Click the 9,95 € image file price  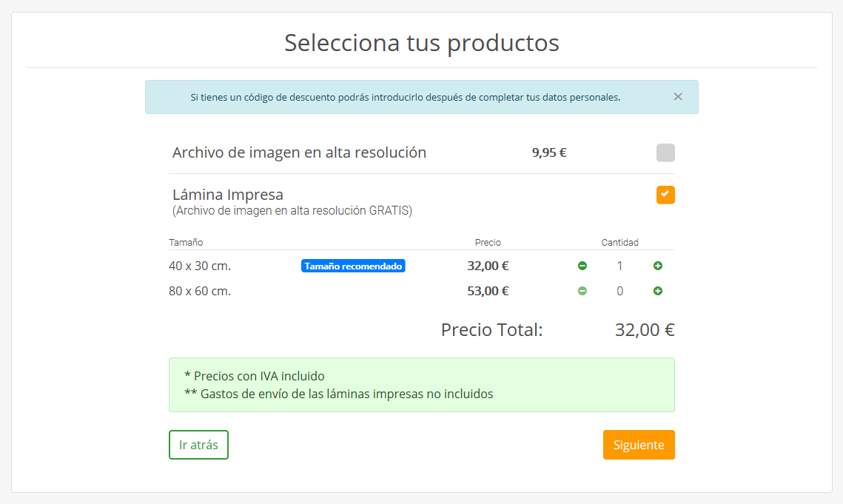549,153
